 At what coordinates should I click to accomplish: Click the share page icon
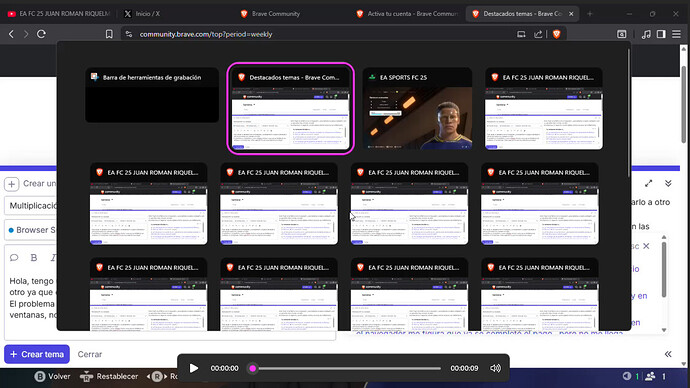coord(538,34)
